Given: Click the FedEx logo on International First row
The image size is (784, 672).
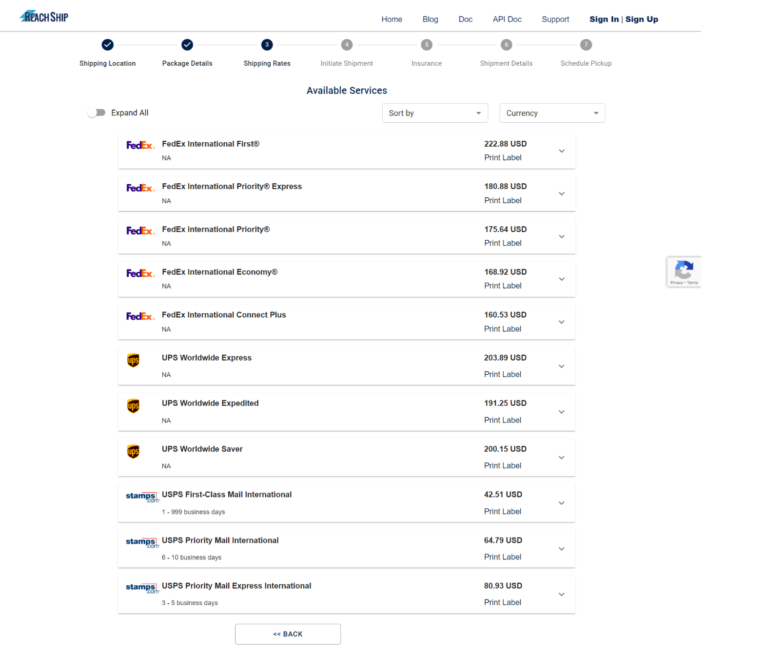Looking at the screenshot, I should pyautogui.click(x=140, y=145).
